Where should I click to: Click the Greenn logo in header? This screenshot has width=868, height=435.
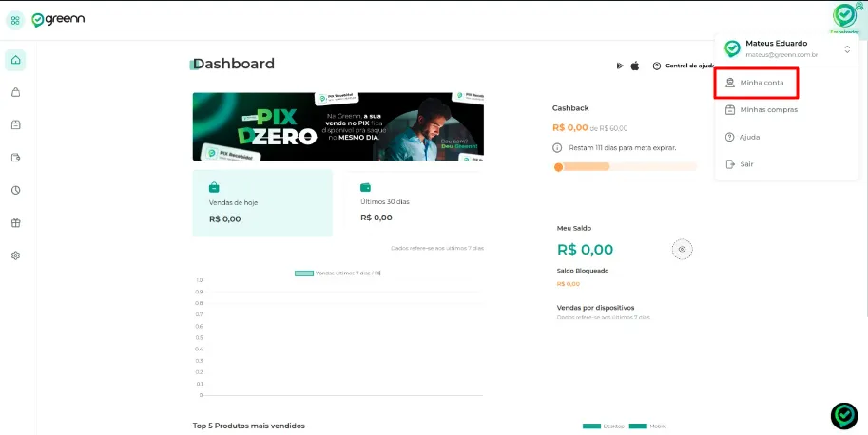tap(58, 20)
